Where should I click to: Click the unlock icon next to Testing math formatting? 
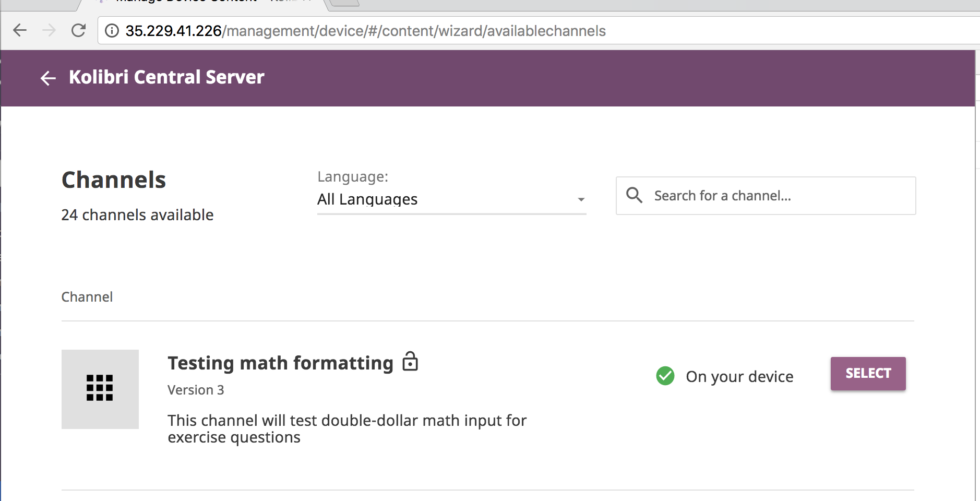point(411,362)
